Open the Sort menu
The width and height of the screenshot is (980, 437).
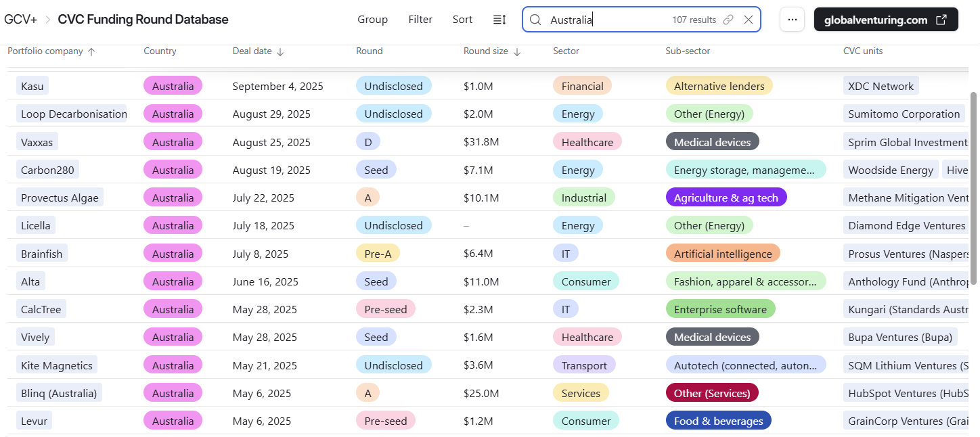(x=462, y=20)
